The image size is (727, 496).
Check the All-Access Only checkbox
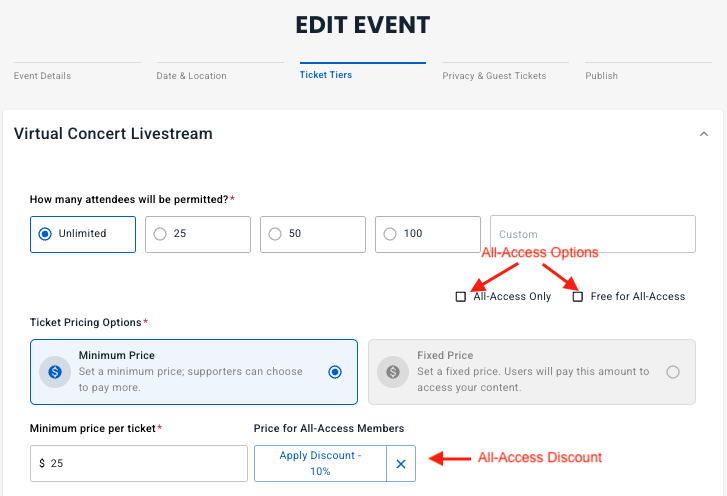(x=460, y=297)
